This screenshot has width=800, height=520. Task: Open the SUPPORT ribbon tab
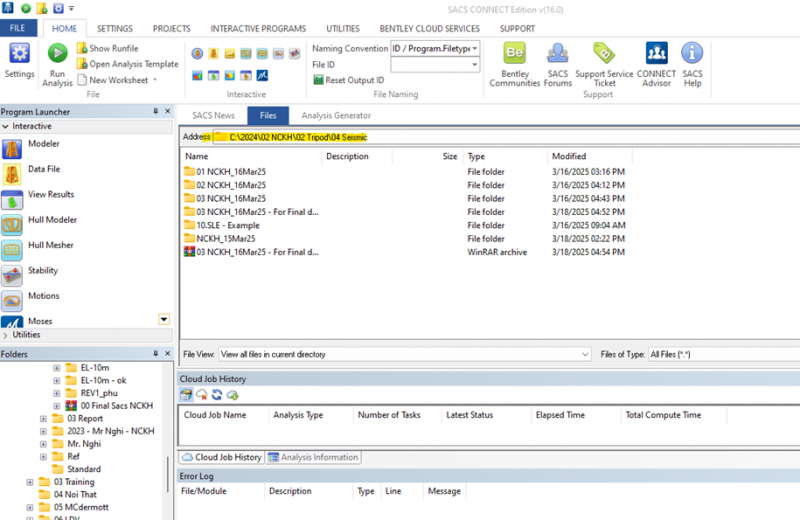517,29
